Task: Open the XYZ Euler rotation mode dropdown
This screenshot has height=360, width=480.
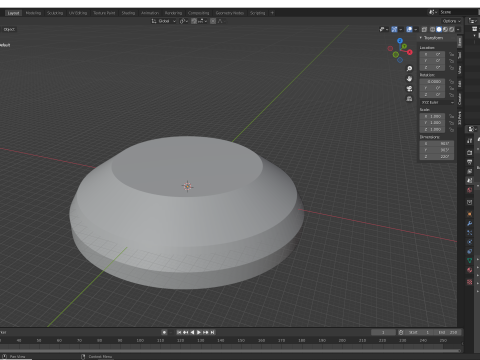Action: click(437, 102)
